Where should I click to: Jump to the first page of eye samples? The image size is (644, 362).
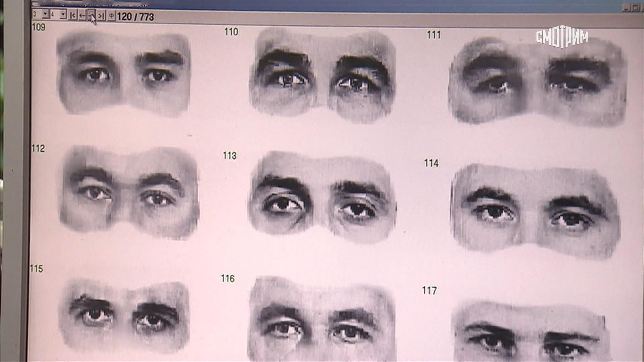click(73, 15)
